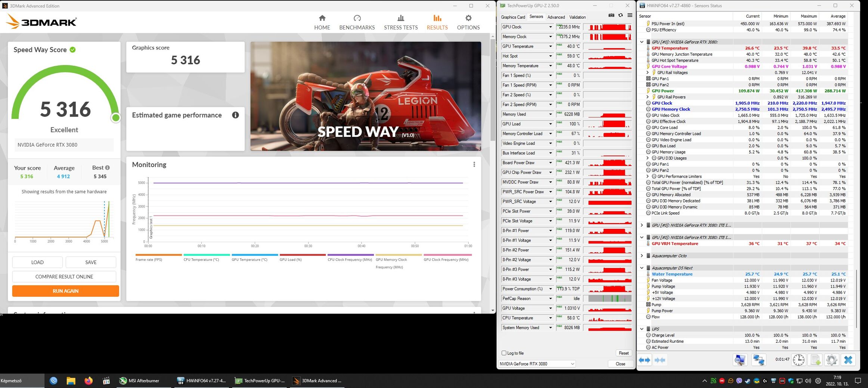Select the Sensors tab in GPU-Z
This screenshot has height=388, width=868.
(x=536, y=17)
